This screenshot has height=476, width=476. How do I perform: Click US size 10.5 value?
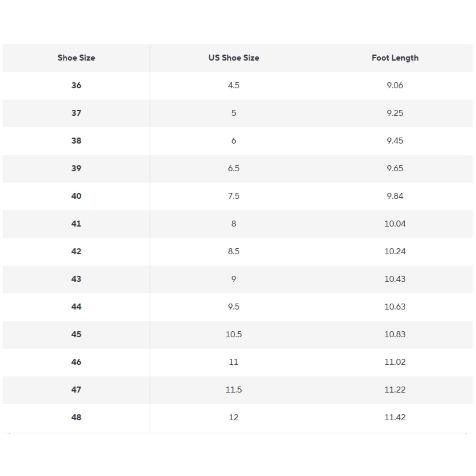click(x=234, y=334)
